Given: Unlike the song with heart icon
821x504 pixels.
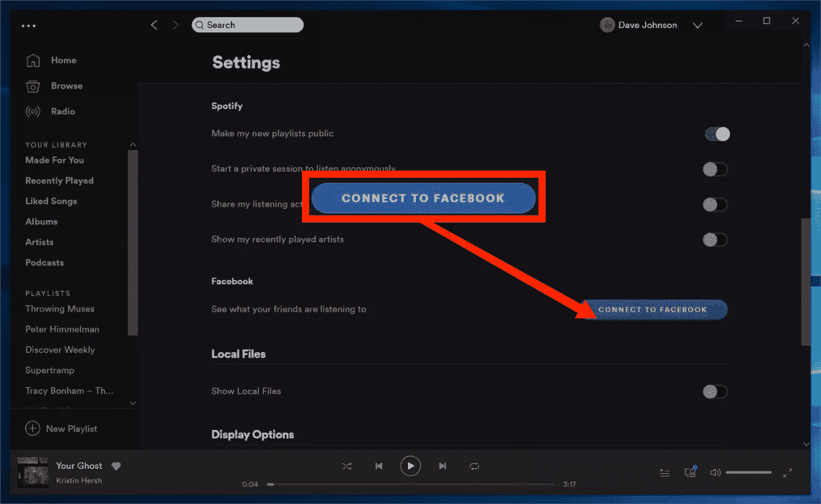Looking at the screenshot, I should click(116, 466).
